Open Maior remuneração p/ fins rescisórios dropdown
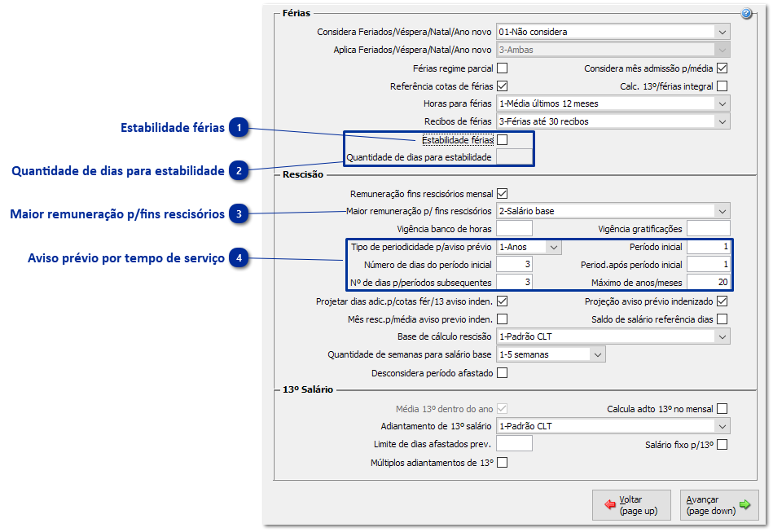 (x=613, y=211)
